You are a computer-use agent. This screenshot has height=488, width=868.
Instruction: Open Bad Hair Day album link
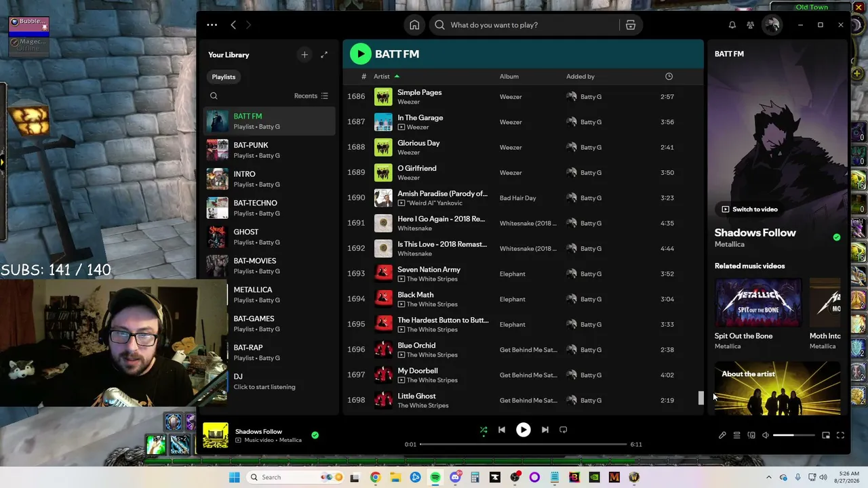tap(518, 198)
